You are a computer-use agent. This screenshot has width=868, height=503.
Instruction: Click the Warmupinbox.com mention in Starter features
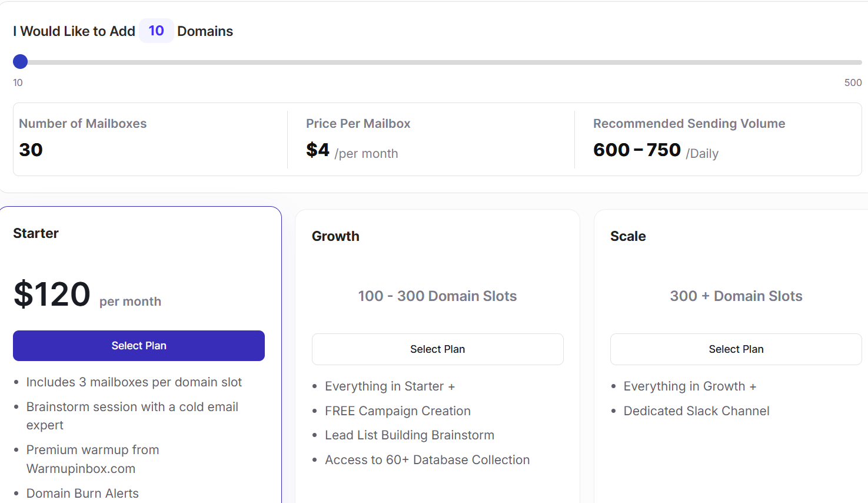click(x=81, y=468)
